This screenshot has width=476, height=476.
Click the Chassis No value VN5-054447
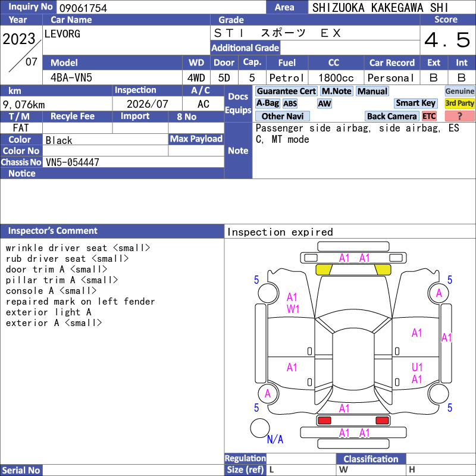[x=72, y=162]
